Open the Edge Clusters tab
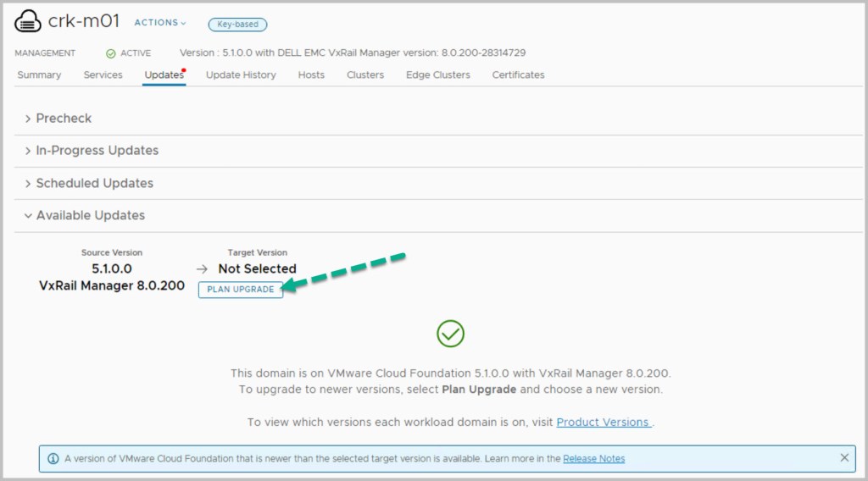 click(x=437, y=75)
